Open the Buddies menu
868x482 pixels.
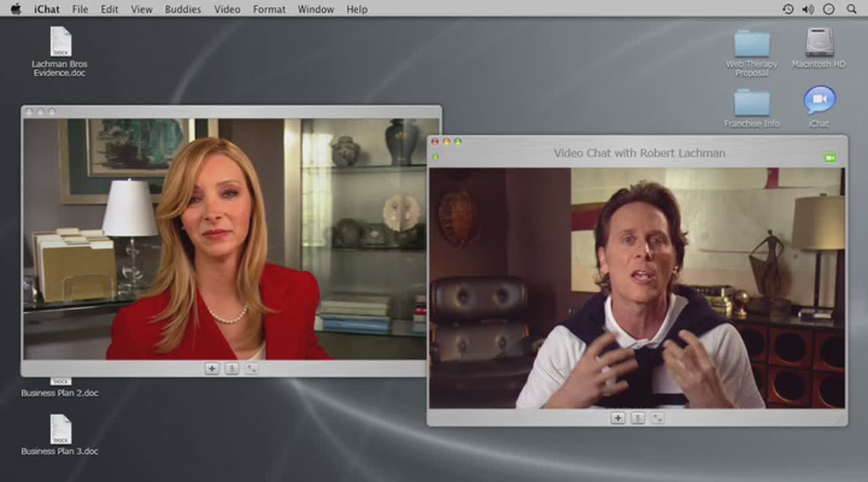(182, 9)
